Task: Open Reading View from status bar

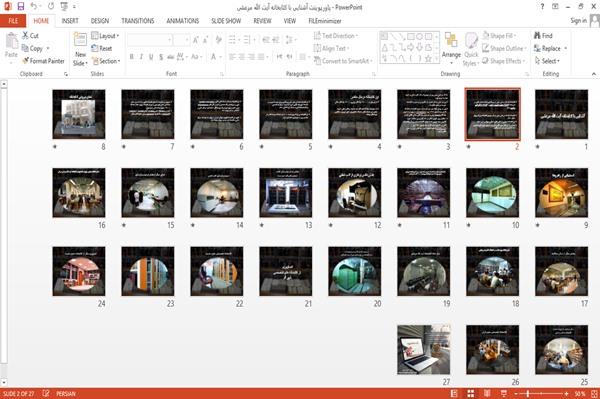Action: click(x=487, y=393)
